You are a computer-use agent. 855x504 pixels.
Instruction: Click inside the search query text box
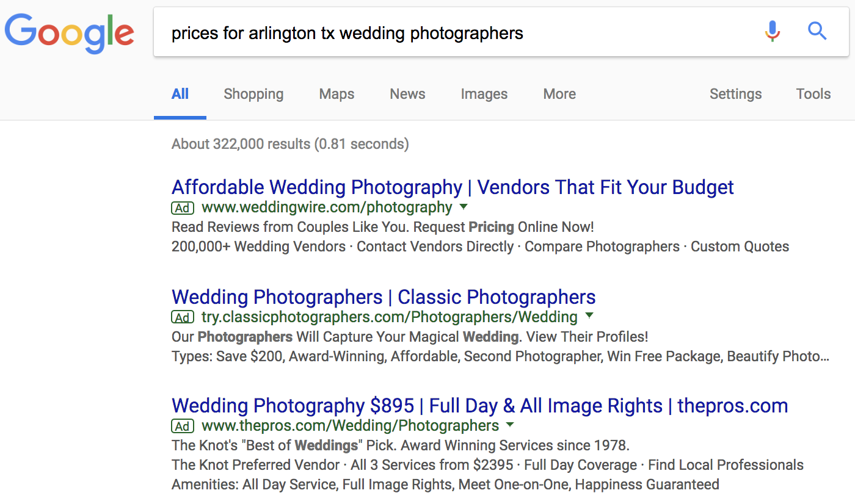pyautogui.click(x=452, y=33)
